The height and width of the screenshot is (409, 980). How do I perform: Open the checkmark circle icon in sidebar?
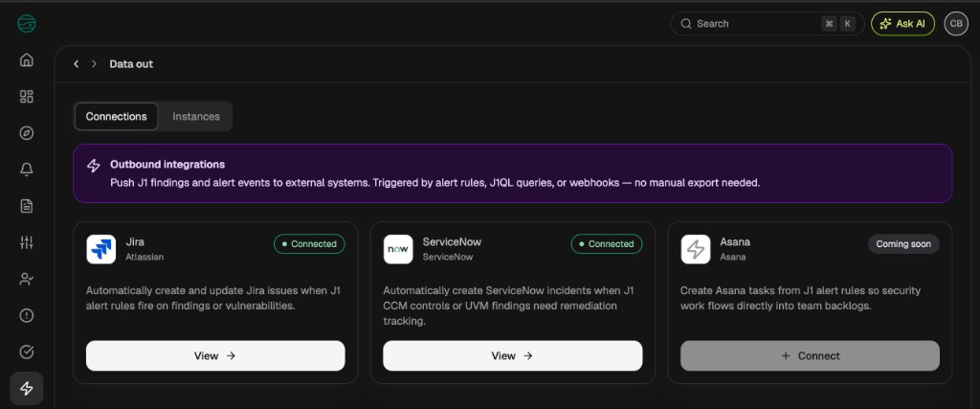26,352
